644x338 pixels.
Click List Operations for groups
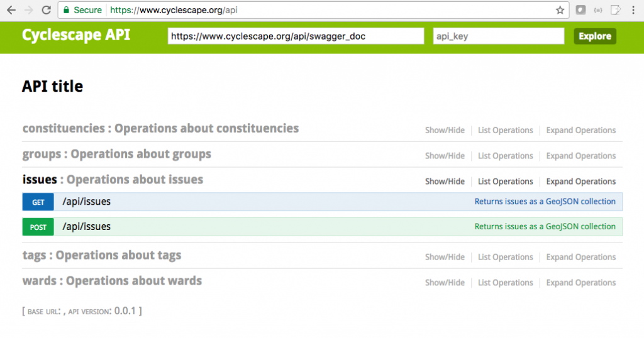click(505, 156)
